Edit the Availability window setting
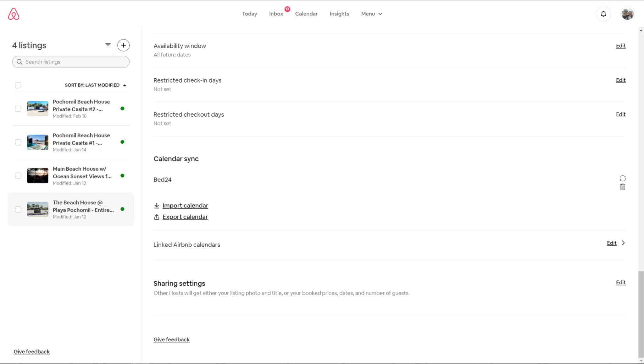 point(620,46)
